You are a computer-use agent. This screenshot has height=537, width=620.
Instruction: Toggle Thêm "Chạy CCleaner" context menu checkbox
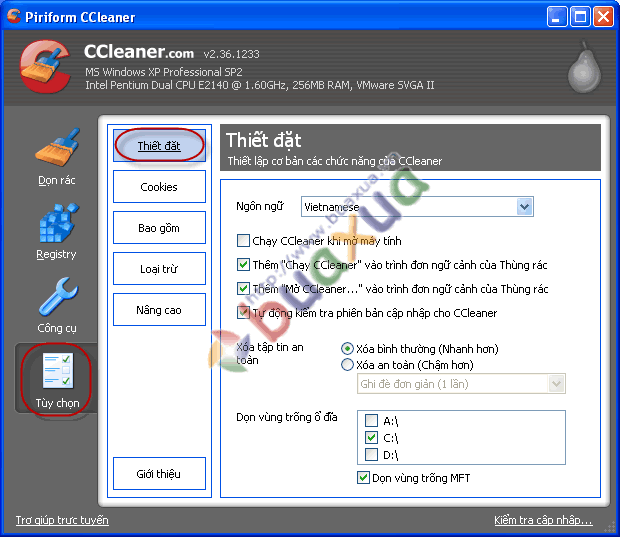(243, 265)
